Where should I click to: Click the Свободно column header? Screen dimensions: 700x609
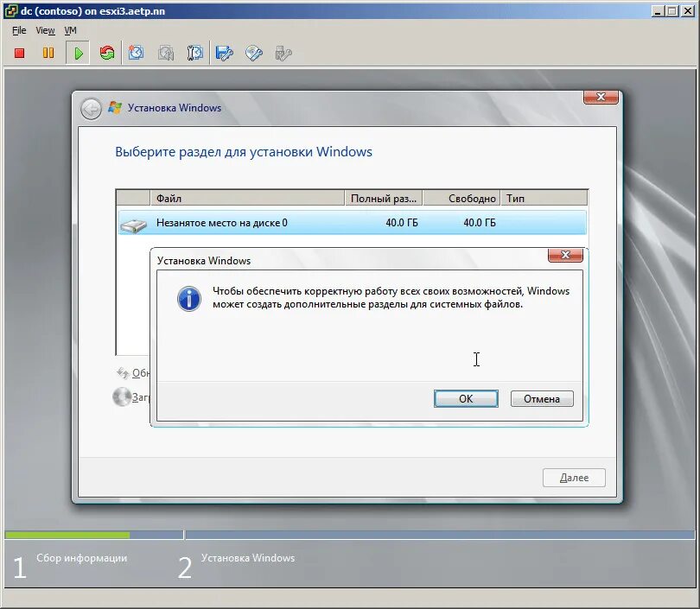[x=461, y=198]
